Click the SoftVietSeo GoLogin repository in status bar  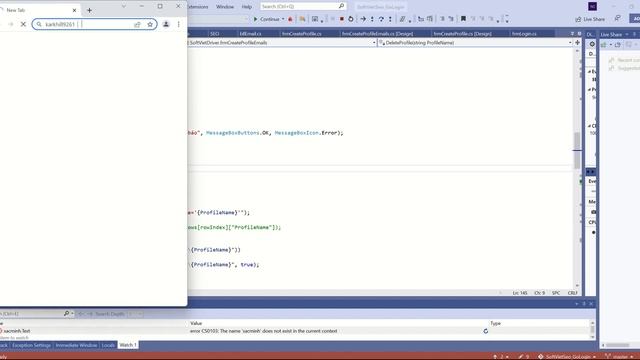[x=567, y=357]
